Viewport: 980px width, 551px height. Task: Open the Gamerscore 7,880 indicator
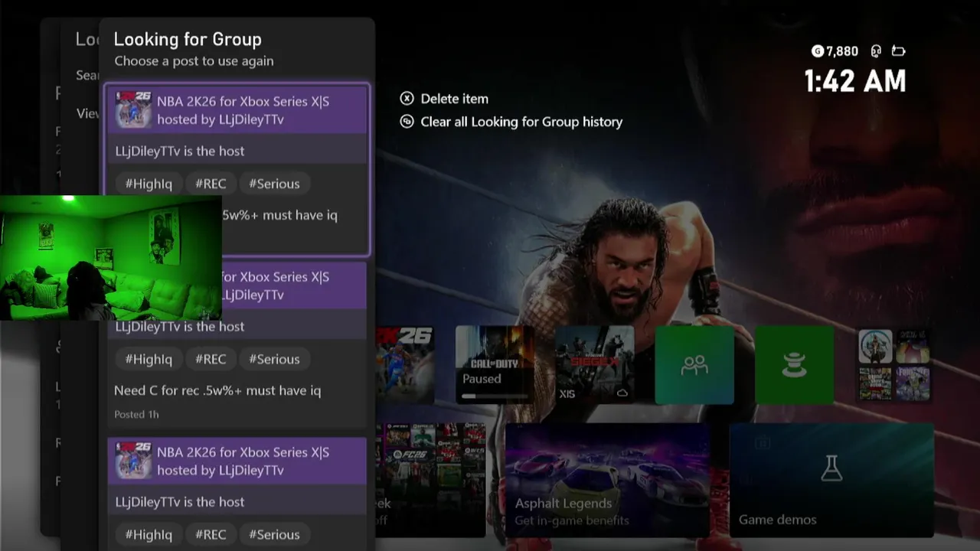[835, 51]
